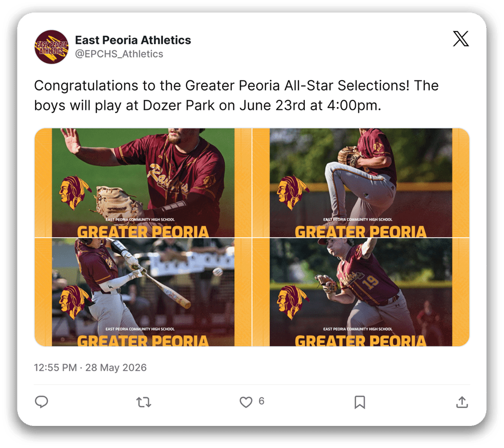Open the pitcher leg-kick windup photo
The image size is (504, 448).
click(361, 182)
